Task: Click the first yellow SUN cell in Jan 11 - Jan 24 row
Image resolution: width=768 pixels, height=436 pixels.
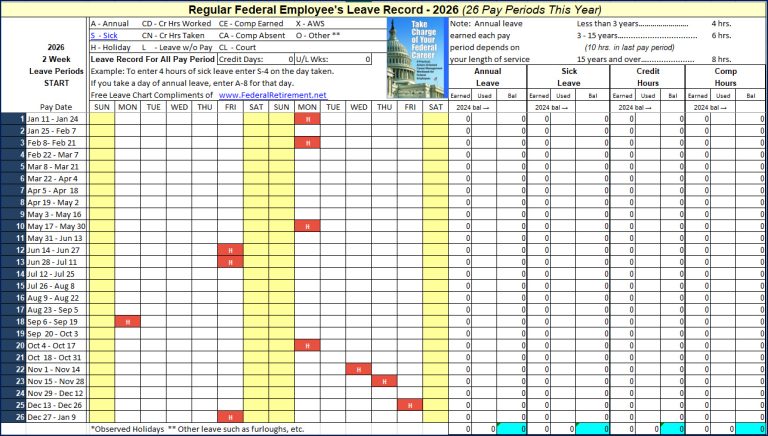Action: point(103,119)
